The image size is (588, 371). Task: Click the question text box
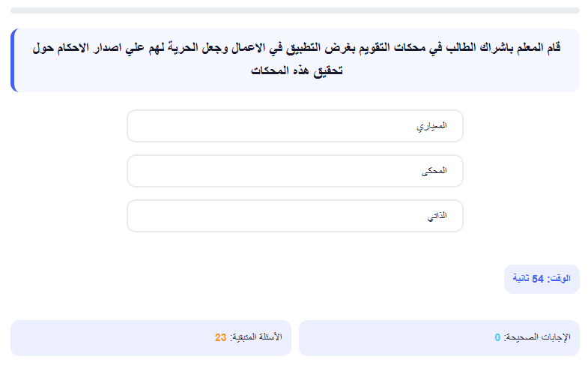pos(295,61)
